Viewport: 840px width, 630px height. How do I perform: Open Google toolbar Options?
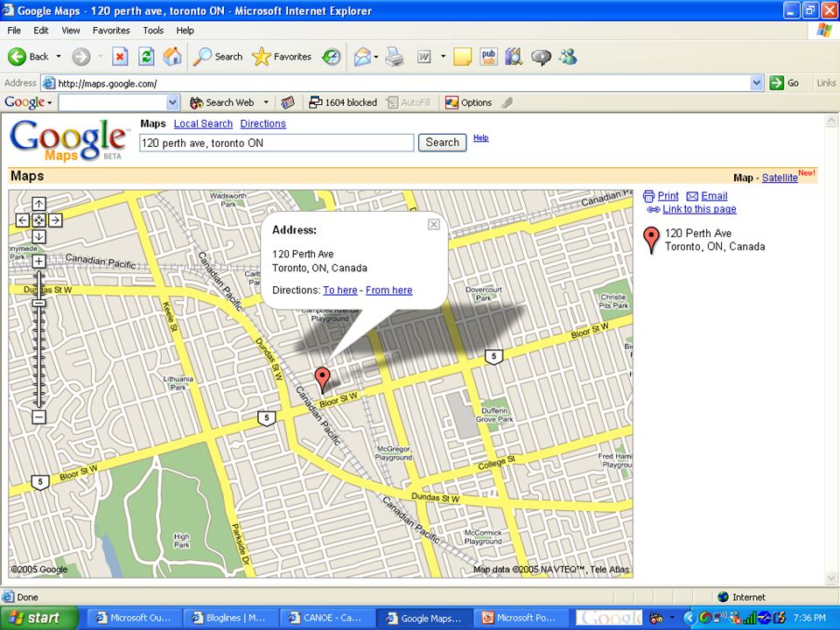469,102
